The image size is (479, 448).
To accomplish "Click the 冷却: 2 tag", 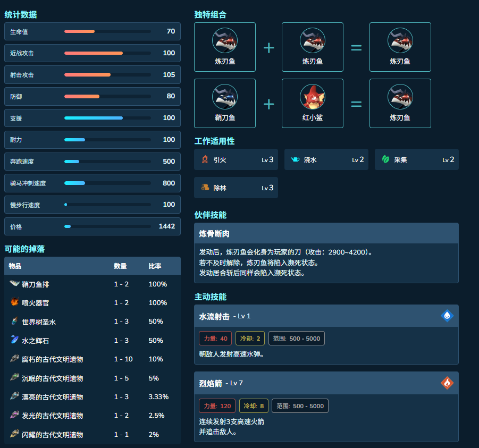I will point(250,339).
